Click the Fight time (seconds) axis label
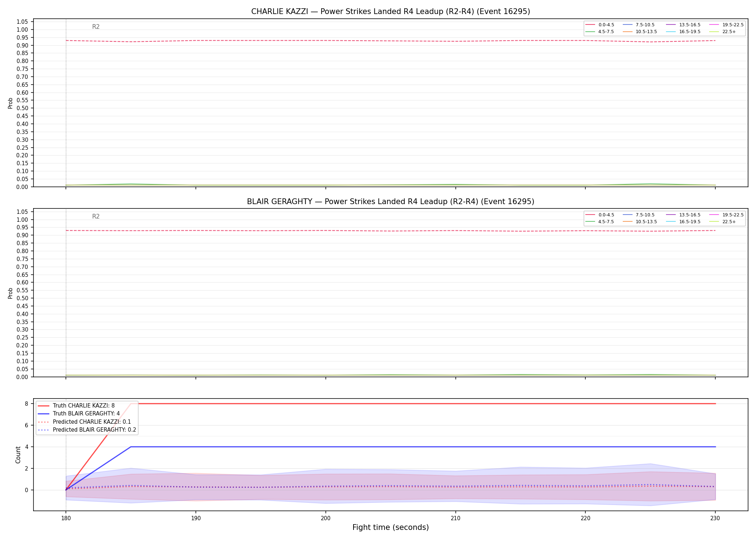Screen dimensions: 756x540 pyautogui.click(x=391, y=528)
